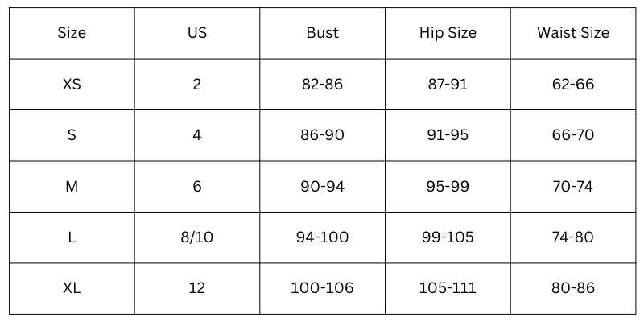Select the US column header

(197, 33)
